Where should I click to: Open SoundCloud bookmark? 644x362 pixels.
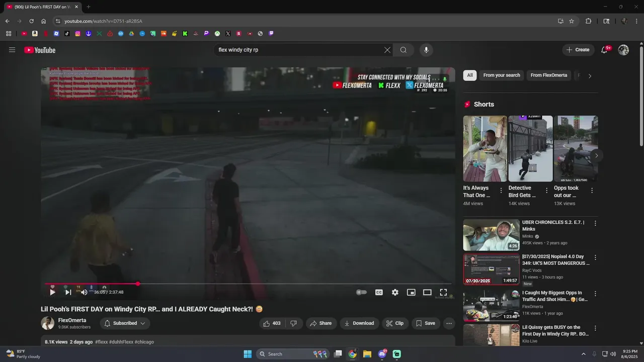[164, 34]
